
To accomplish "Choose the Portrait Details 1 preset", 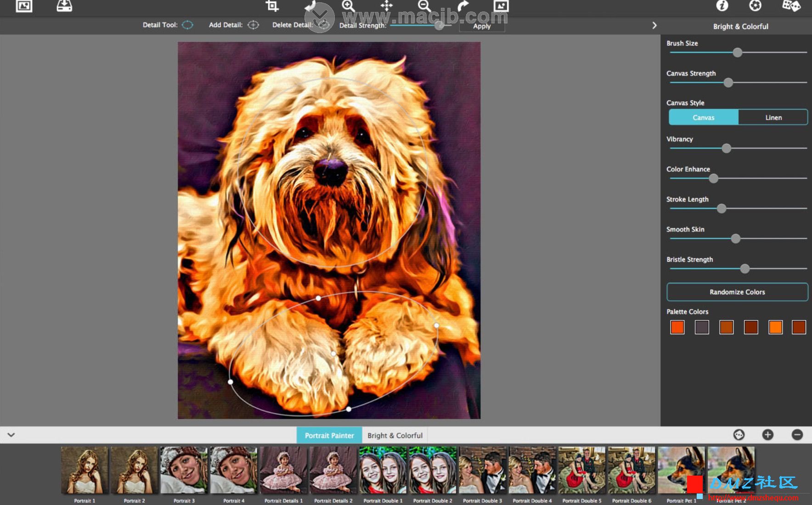I will [x=283, y=471].
